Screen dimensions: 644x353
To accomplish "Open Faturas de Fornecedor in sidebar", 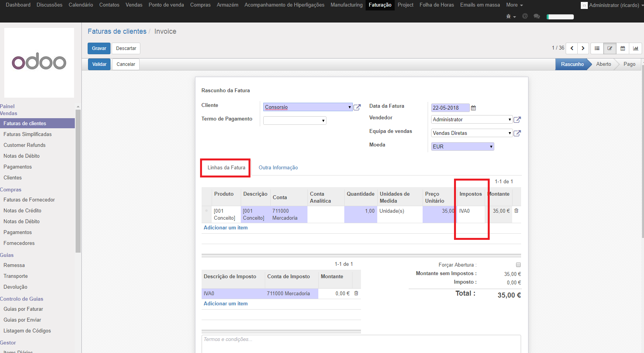I will coord(29,200).
